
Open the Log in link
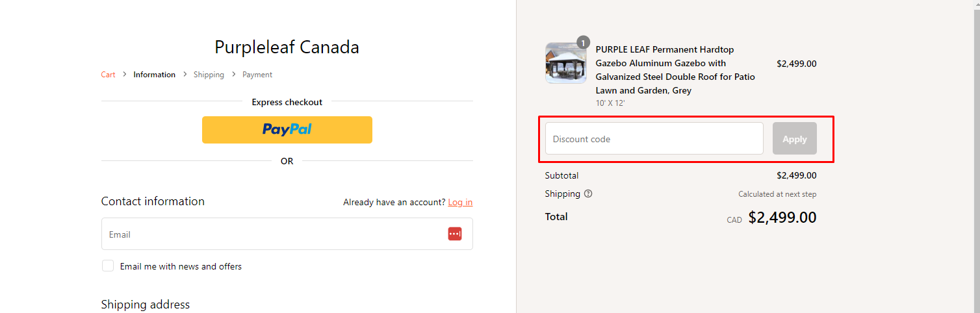pos(460,202)
